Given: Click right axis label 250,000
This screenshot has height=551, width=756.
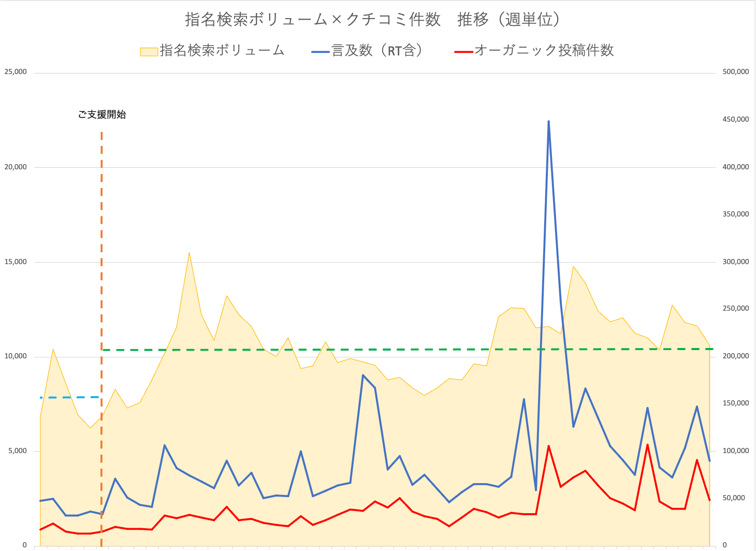Looking at the screenshot, I should (x=735, y=308).
